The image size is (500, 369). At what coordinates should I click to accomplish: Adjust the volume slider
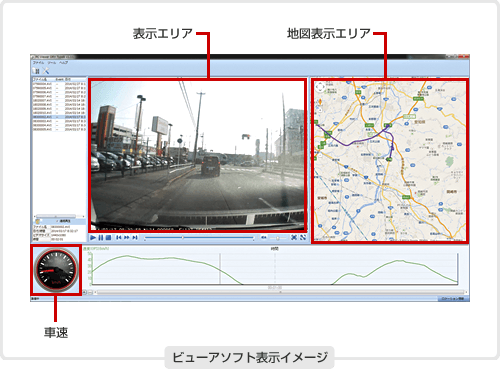coord(278,238)
